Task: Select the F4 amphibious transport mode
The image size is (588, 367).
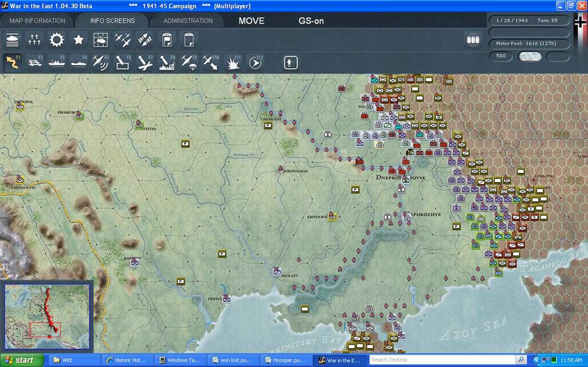Action: 78,62
